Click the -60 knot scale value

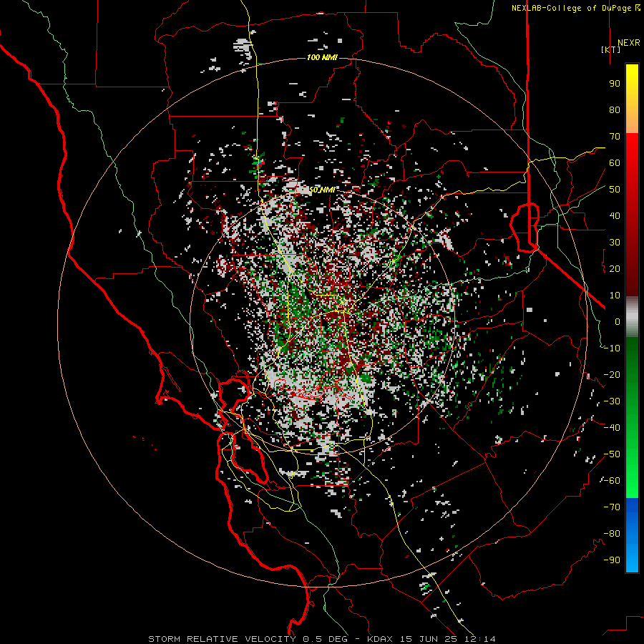(x=612, y=481)
